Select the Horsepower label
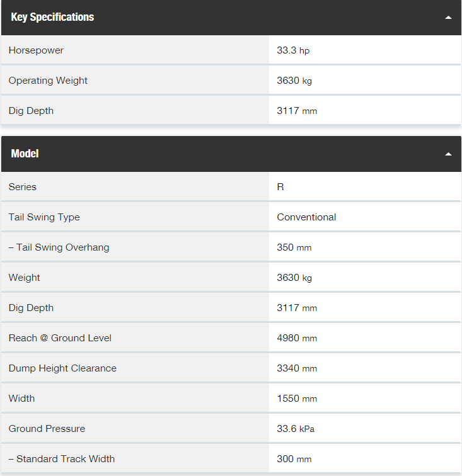Image resolution: width=462 pixels, height=476 pixels. (x=36, y=50)
